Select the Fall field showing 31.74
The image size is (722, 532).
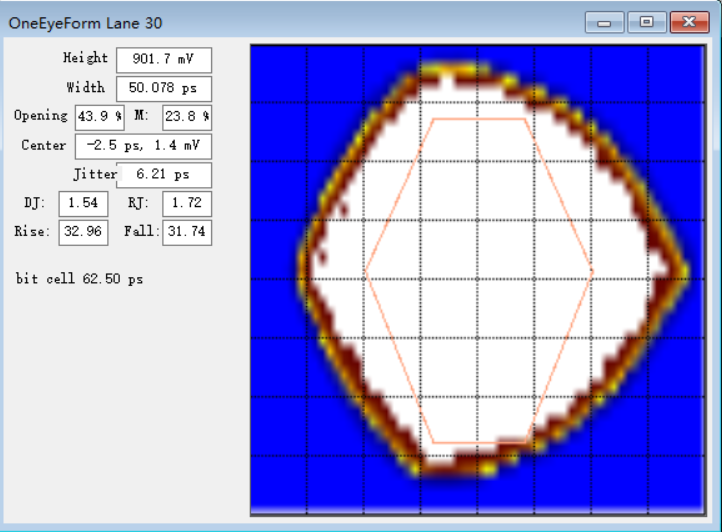(186, 232)
